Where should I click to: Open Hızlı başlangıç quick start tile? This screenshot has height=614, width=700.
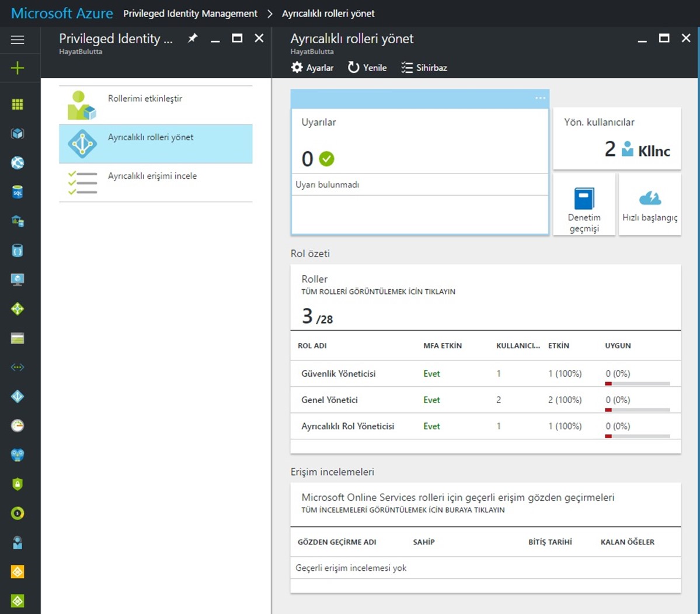pos(650,204)
